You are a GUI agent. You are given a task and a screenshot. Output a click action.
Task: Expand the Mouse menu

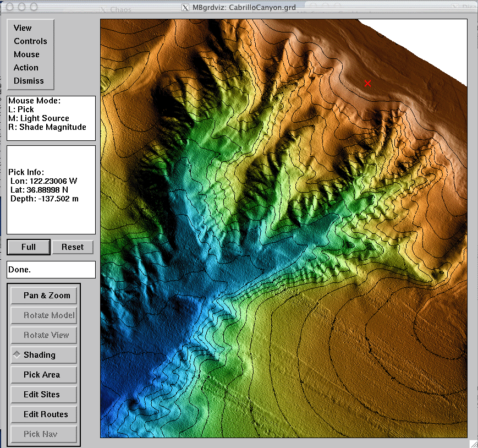[x=26, y=54]
